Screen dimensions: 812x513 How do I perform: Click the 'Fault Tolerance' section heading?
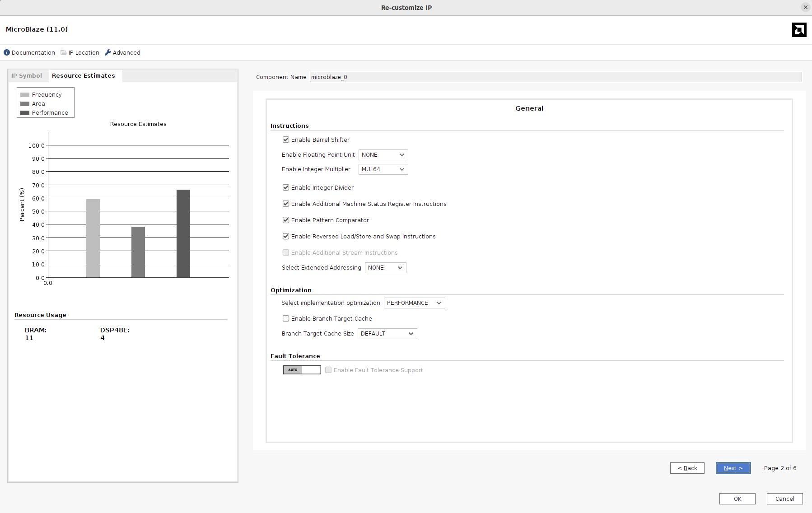tap(295, 356)
